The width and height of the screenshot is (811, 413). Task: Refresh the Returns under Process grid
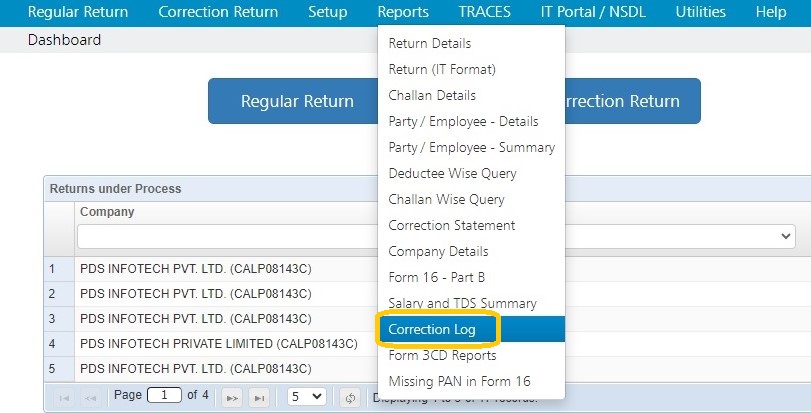click(x=350, y=397)
